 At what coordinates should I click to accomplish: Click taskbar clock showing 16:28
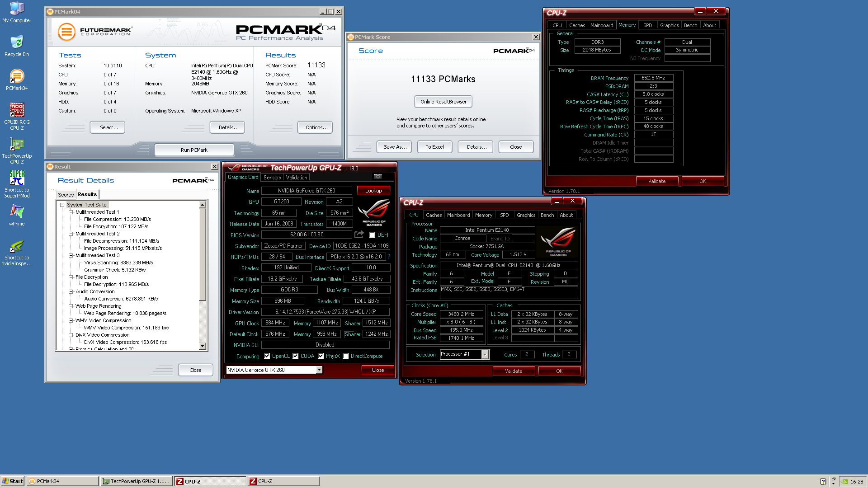pyautogui.click(x=857, y=482)
